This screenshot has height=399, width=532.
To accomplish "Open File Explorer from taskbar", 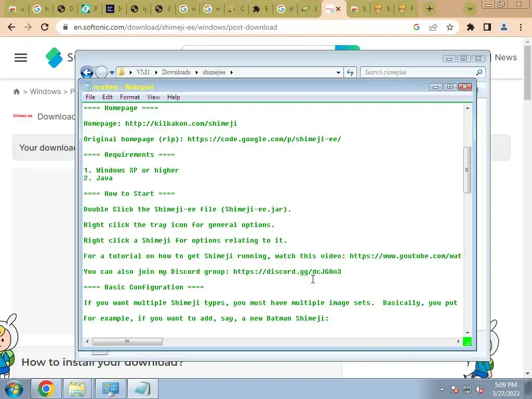I will (77, 389).
